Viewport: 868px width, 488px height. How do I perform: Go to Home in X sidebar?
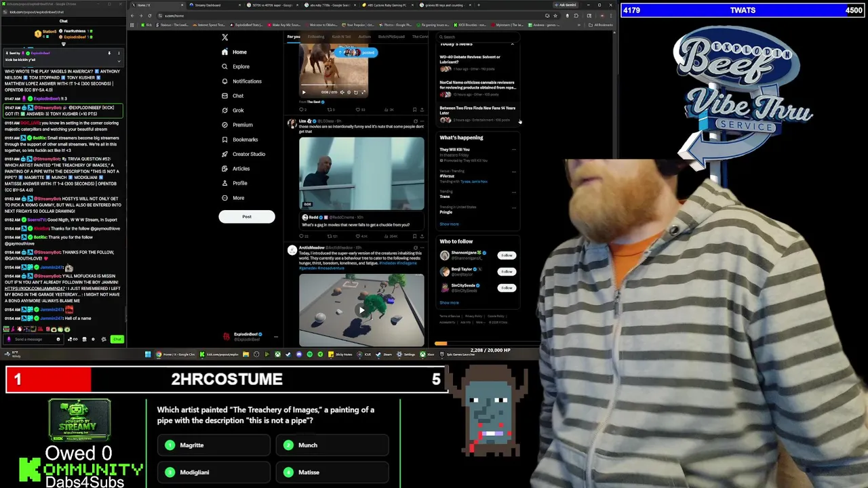234,52
